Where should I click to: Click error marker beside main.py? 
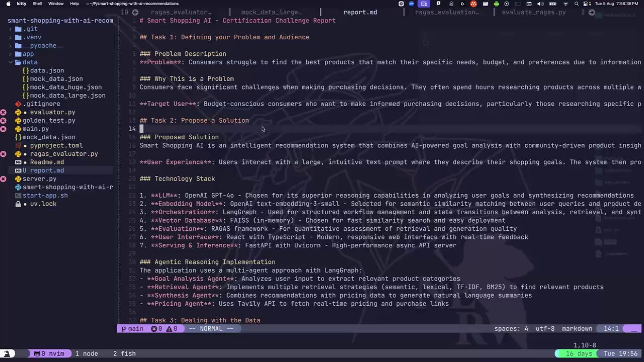(3, 129)
